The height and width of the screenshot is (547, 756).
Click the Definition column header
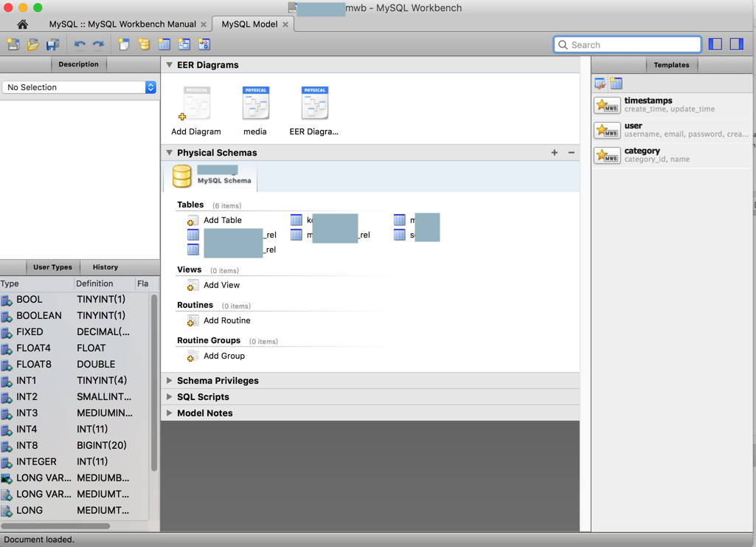click(105, 283)
